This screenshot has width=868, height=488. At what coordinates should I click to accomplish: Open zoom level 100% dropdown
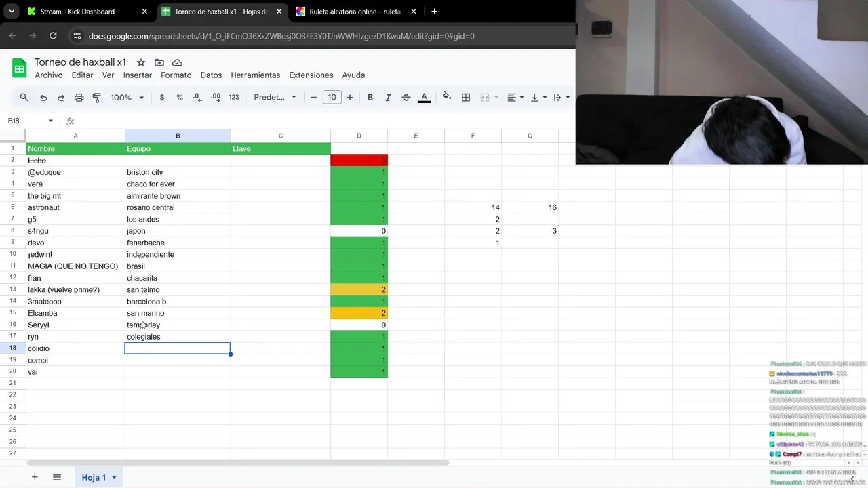127,98
